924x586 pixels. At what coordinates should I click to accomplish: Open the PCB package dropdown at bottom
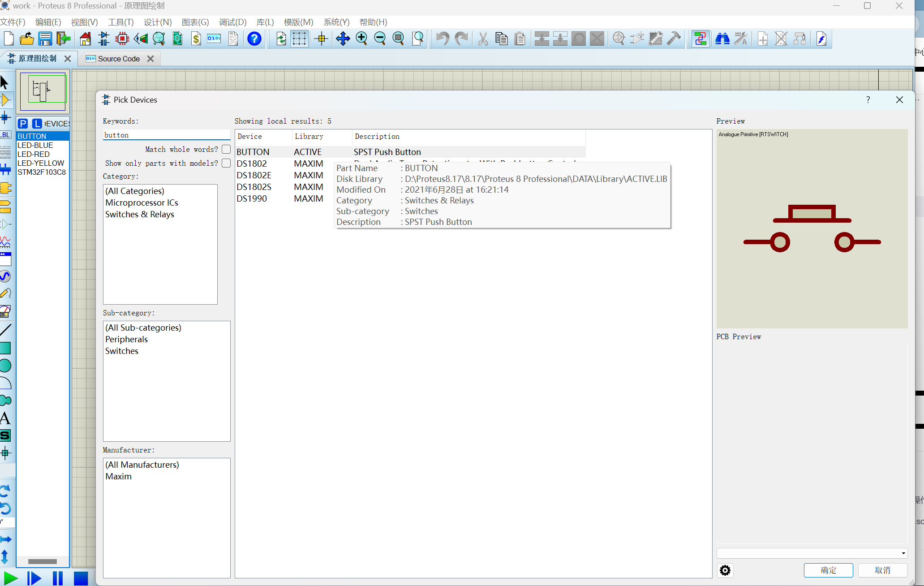812,553
